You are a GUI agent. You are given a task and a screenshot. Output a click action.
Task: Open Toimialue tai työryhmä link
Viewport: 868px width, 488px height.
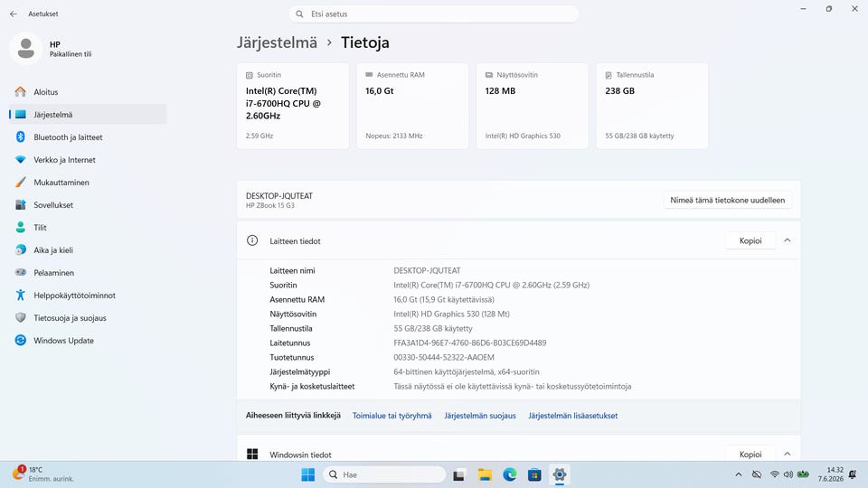(392, 416)
